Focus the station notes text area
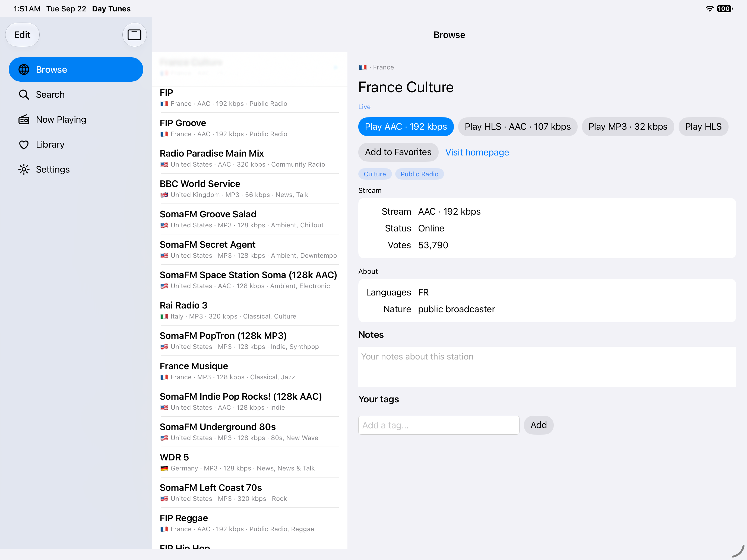 547,367
